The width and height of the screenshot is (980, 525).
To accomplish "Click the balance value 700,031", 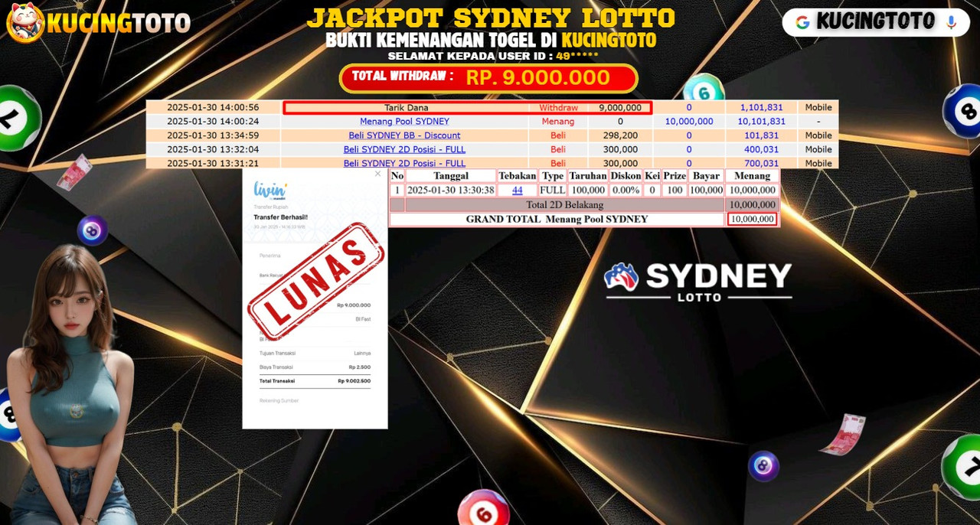I will pos(762,163).
